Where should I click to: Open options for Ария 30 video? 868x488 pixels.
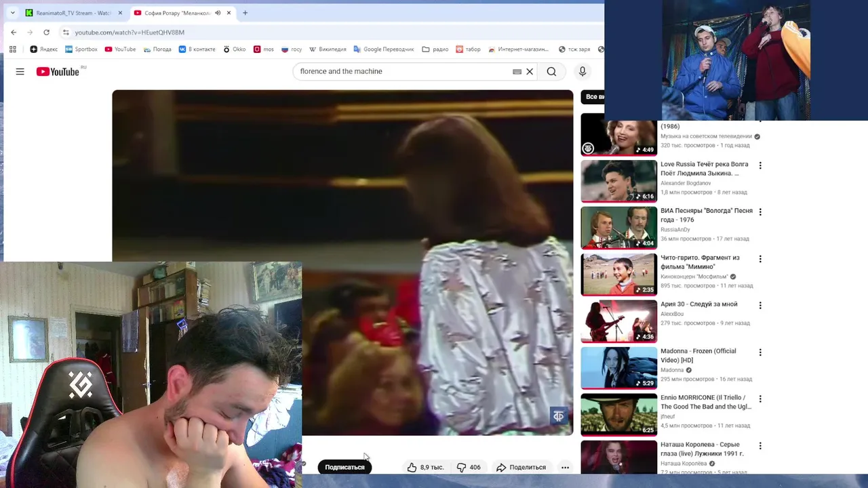(x=760, y=306)
